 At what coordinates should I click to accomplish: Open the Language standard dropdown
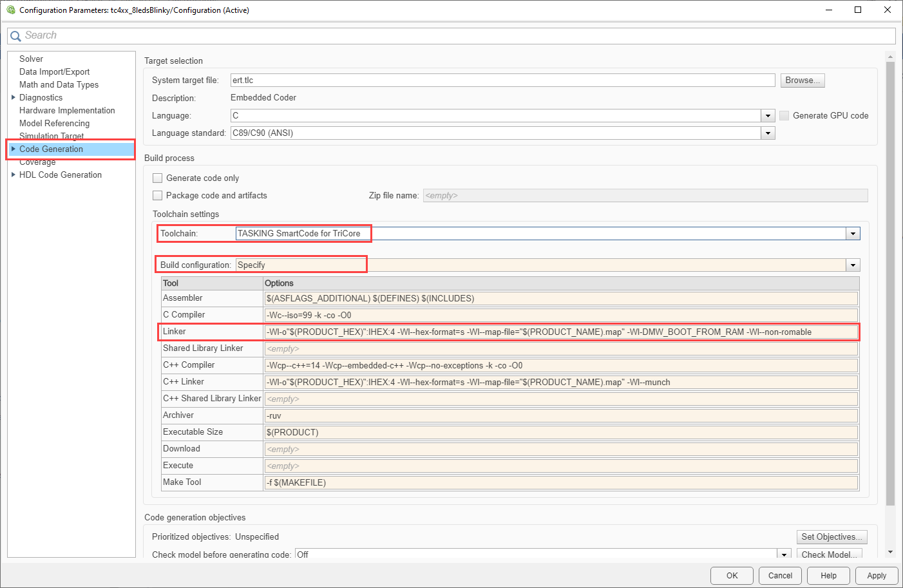click(768, 133)
